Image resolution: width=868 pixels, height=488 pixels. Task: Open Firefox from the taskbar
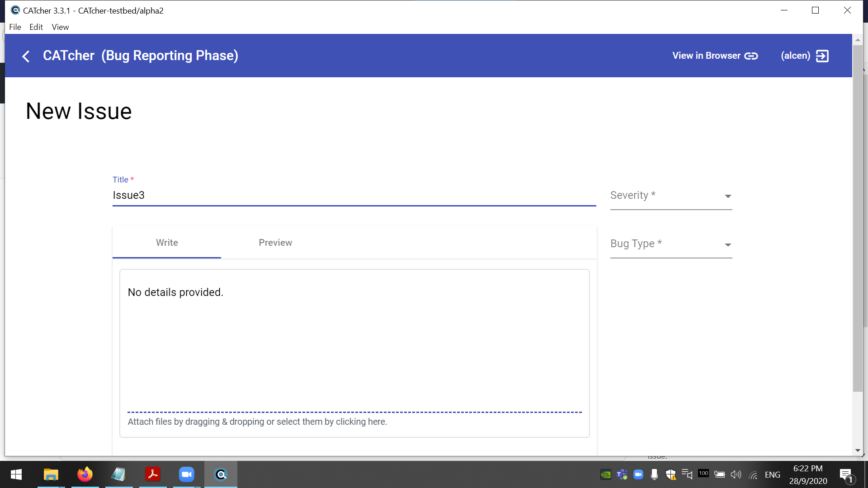pyautogui.click(x=85, y=474)
